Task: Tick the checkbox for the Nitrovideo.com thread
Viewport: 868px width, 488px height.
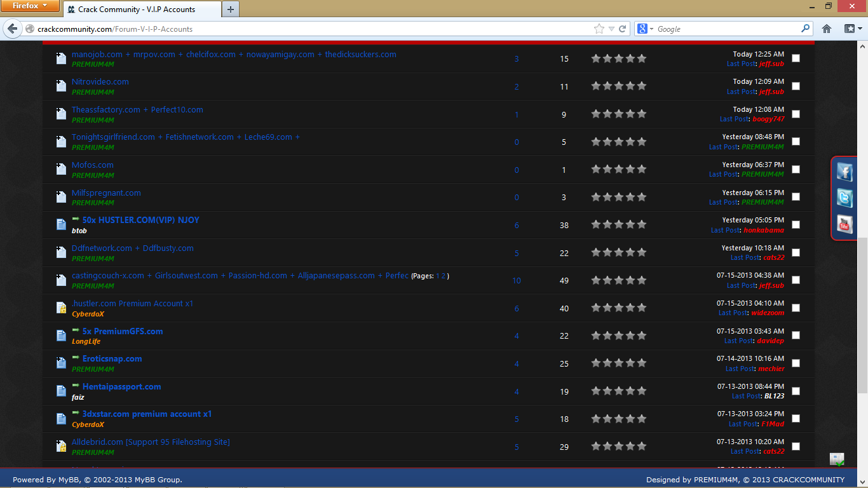Action: pyautogui.click(x=796, y=86)
